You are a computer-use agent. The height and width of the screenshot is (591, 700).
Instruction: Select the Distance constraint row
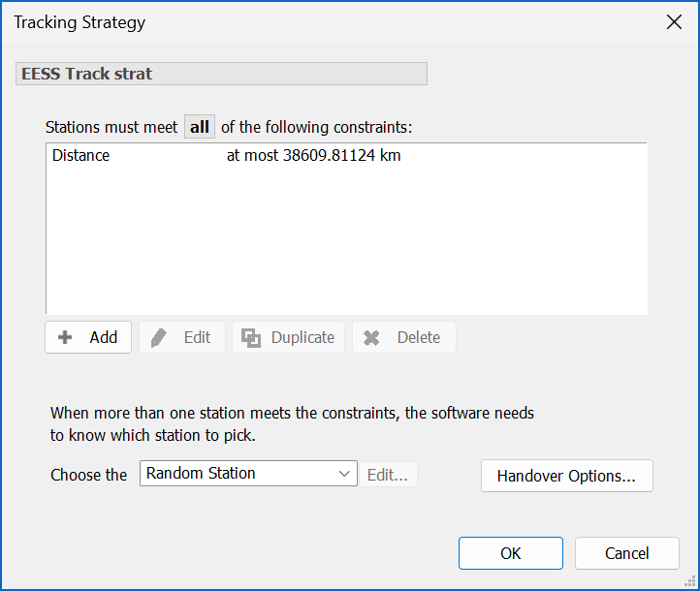[81, 155]
